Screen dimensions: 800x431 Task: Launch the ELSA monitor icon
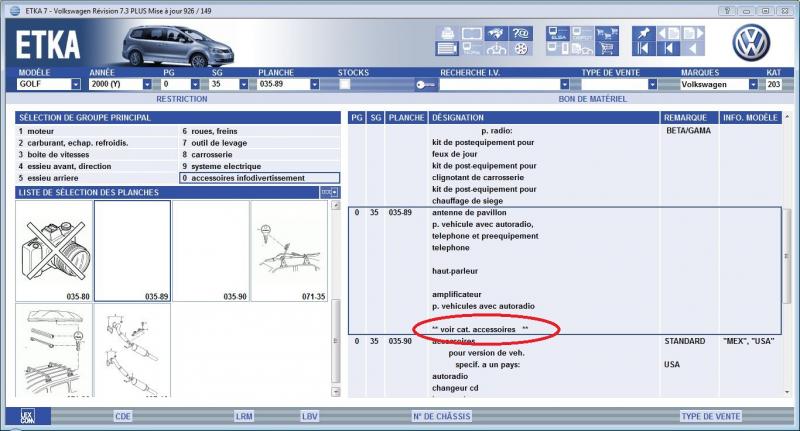click(x=558, y=34)
